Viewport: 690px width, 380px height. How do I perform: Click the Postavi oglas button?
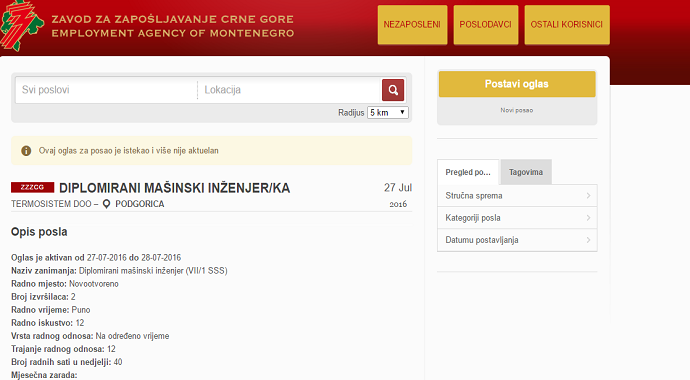[517, 84]
